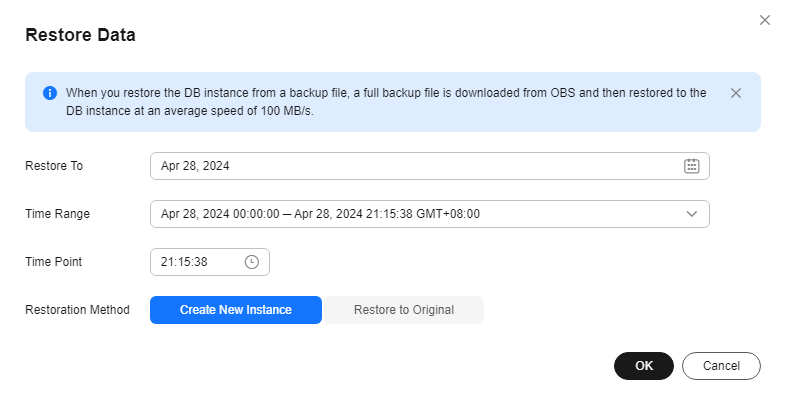Confirm with the OK button
The width and height of the screenshot is (786, 408).
(x=644, y=366)
